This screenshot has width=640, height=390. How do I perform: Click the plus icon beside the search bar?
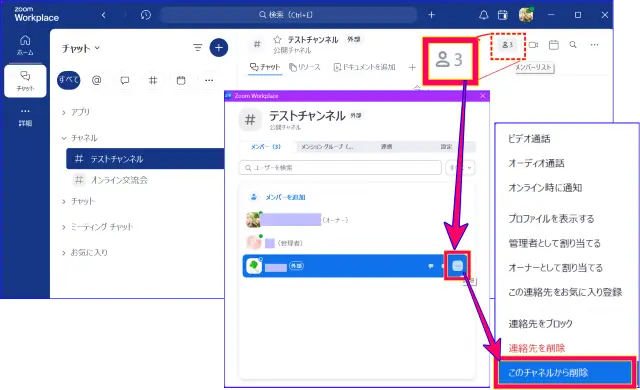(x=431, y=15)
